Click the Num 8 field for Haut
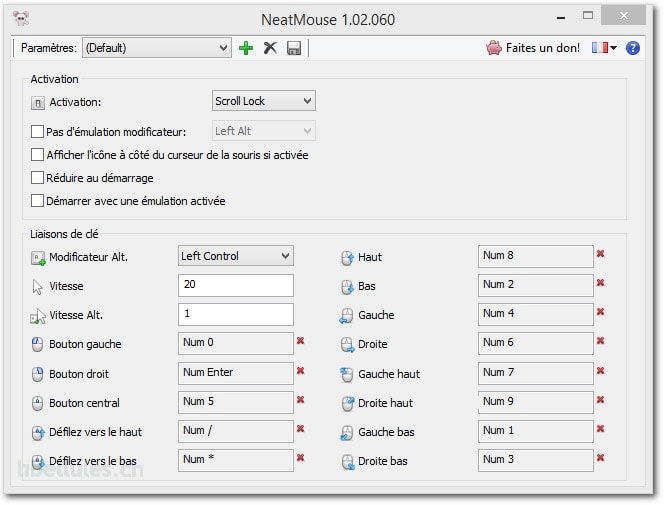The height and width of the screenshot is (505, 664). [x=536, y=256]
